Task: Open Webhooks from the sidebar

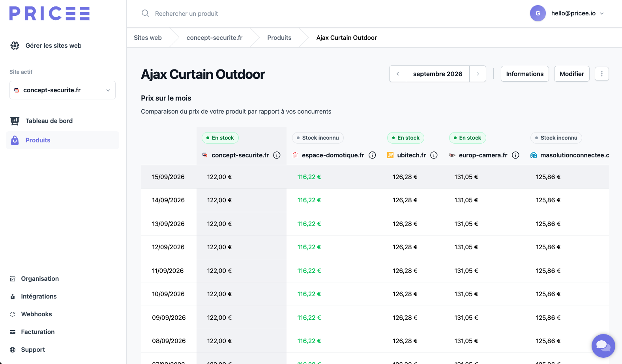Action: click(36, 314)
